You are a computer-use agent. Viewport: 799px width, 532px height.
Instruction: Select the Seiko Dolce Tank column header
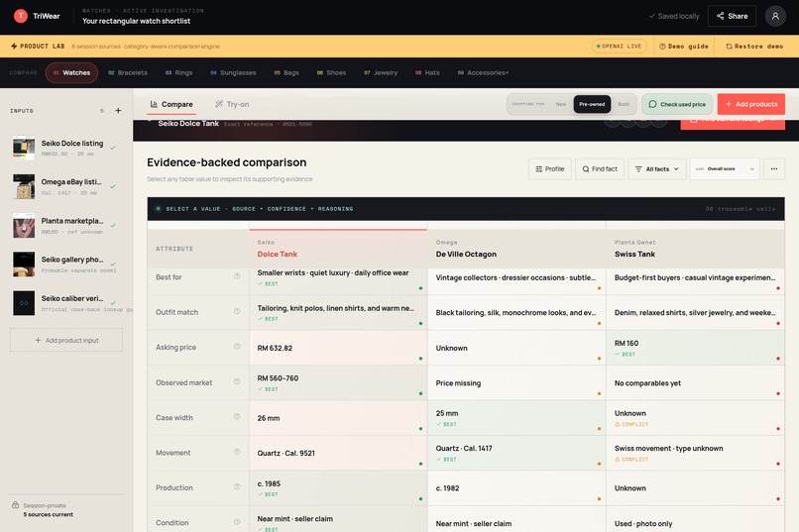point(338,249)
